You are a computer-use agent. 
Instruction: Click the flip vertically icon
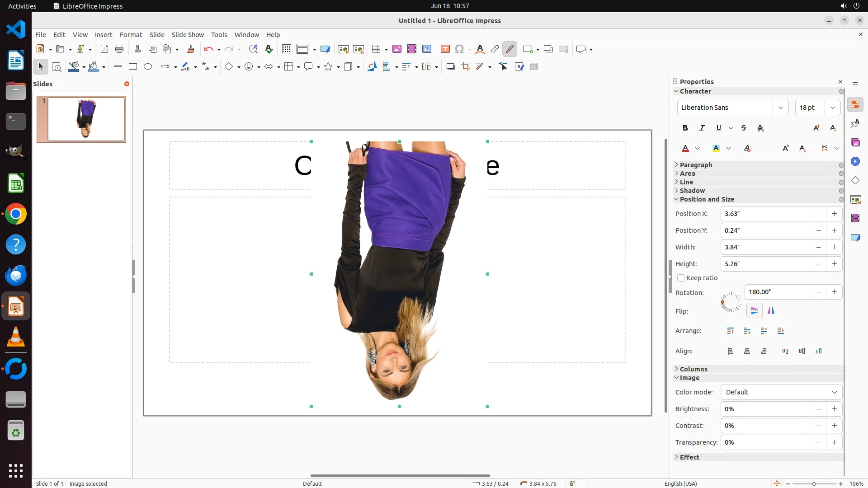point(754,311)
